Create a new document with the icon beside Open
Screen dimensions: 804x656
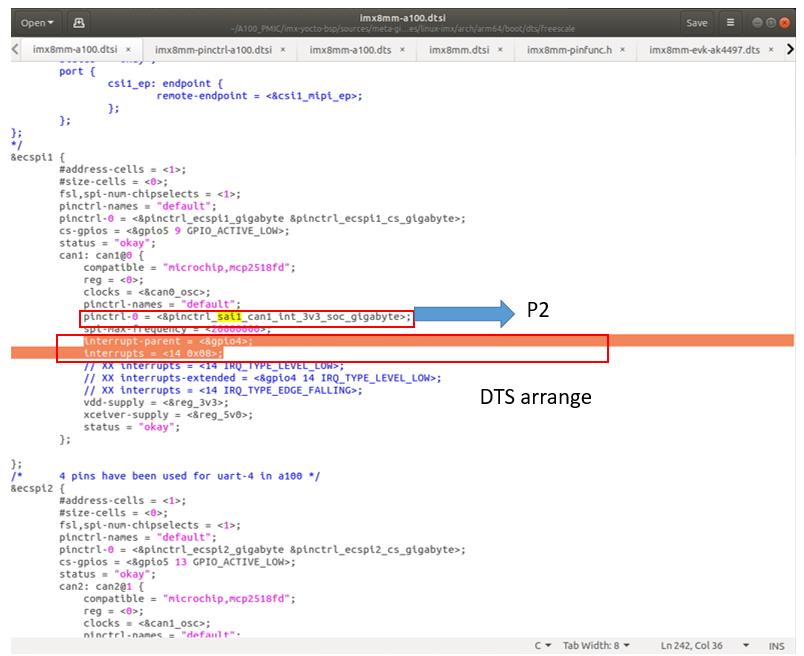[78, 23]
